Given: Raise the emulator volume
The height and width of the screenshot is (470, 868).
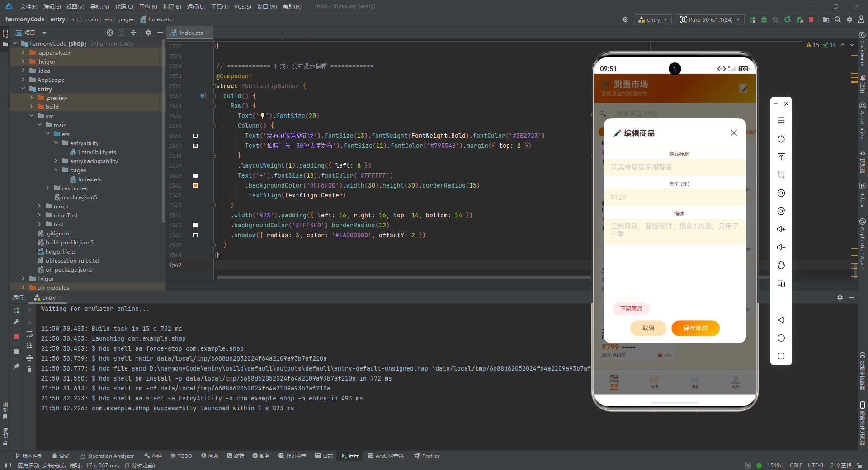Looking at the screenshot, I should pos(781,229).
